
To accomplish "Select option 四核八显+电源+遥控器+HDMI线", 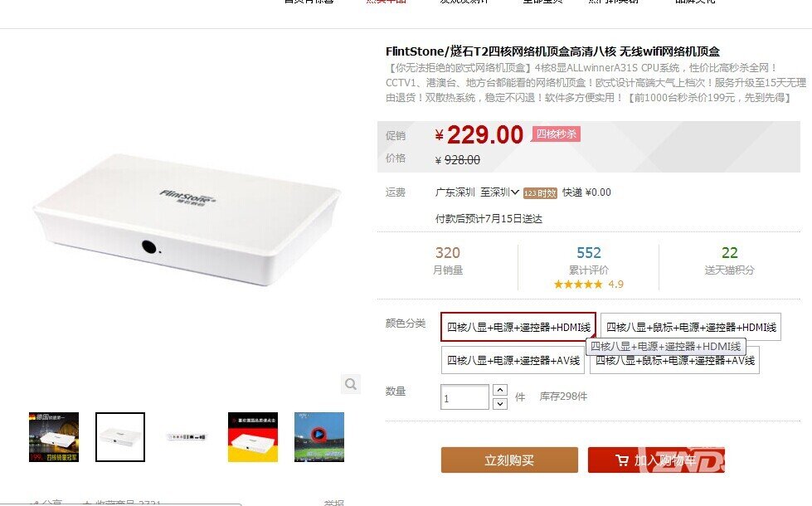I will pos(518,327).
